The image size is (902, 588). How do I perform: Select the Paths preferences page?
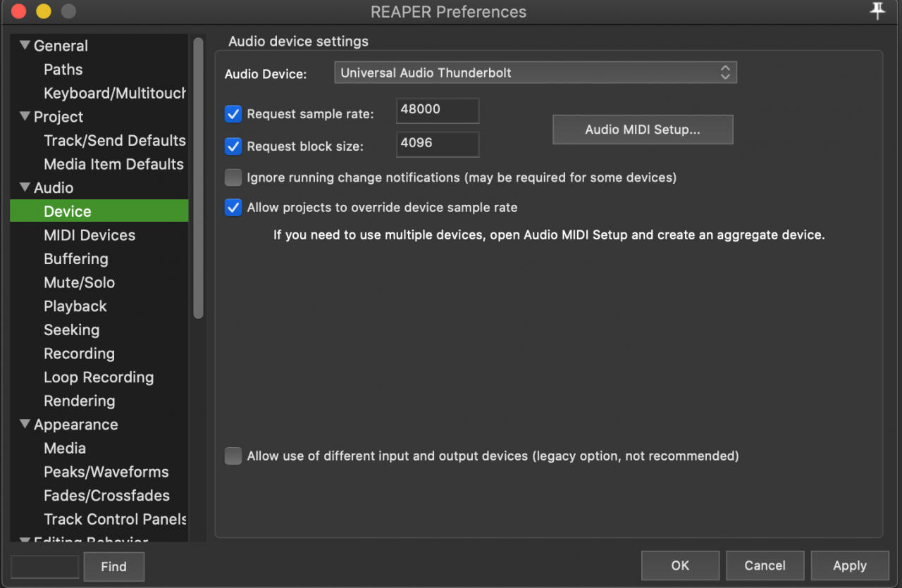click(63, 70)
